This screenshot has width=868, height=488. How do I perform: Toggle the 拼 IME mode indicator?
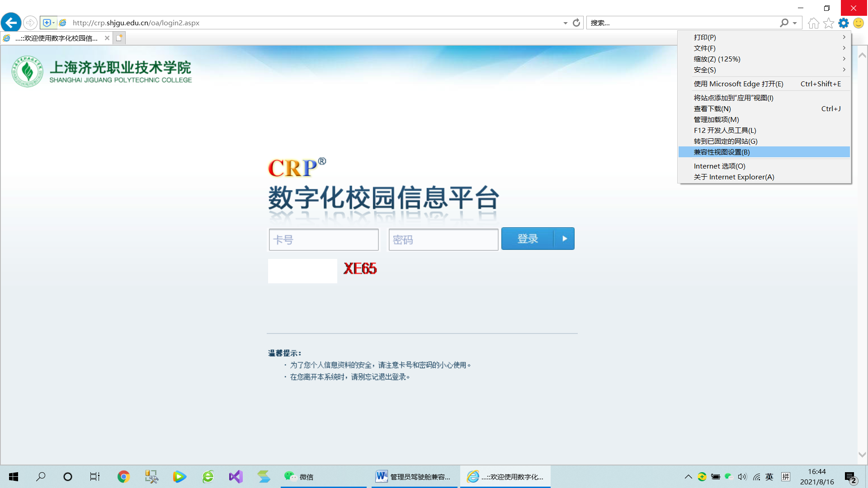(x=786, y=477)
